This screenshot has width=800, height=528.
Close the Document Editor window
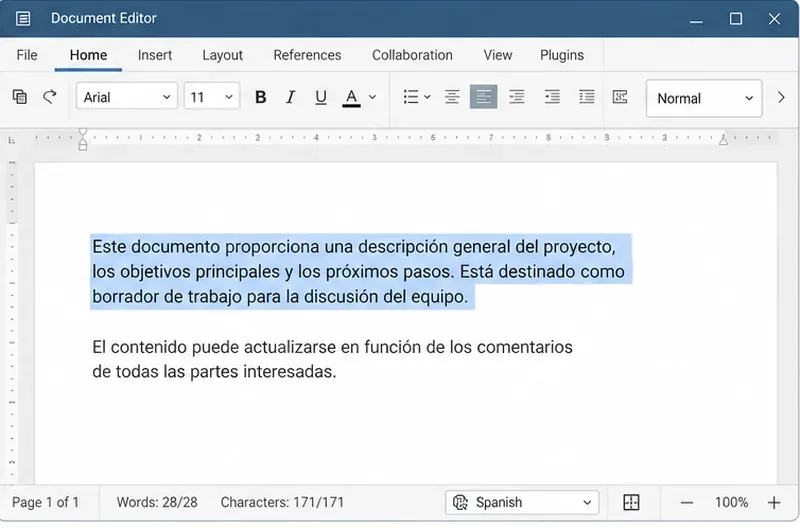tap(774, 19)
